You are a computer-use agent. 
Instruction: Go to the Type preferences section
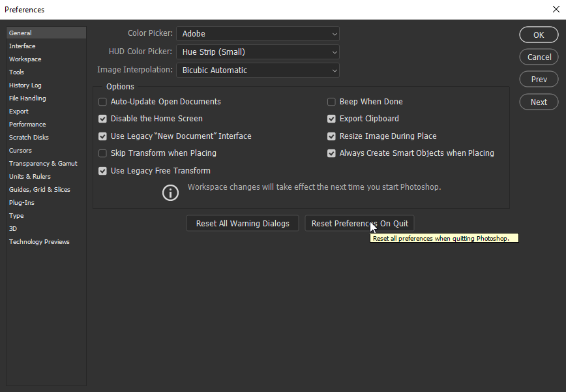tap(16, 215)
